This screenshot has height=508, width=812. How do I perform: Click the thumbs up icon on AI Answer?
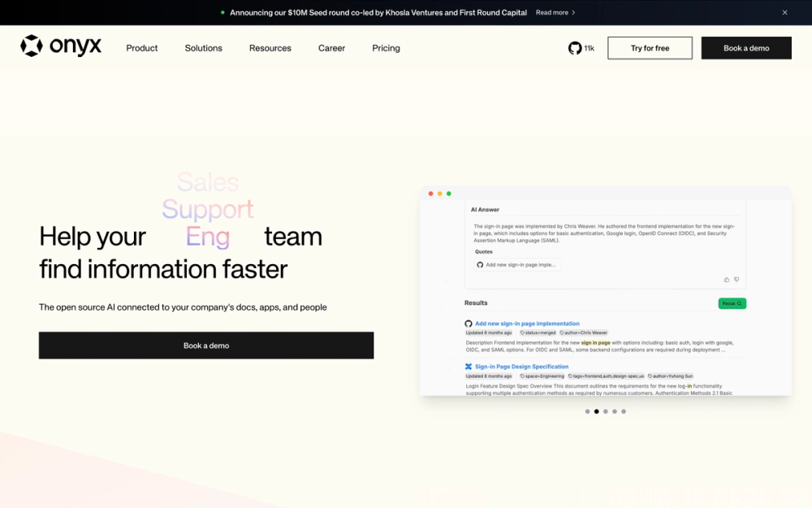coord(727,280)
